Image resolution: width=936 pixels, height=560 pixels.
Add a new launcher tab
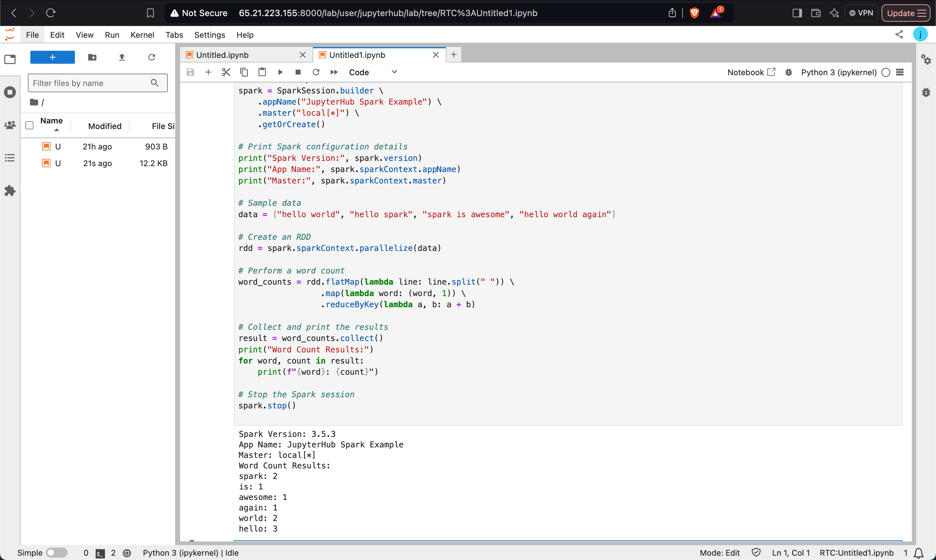pyautogui.click(x=454, y=55)
